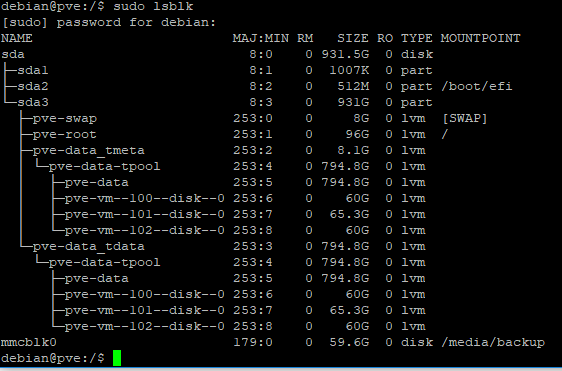Image resolution: width=562 pixels, height=371 pixels.
Task: Click the green terminal cursor block
Action: coord(117,358)
